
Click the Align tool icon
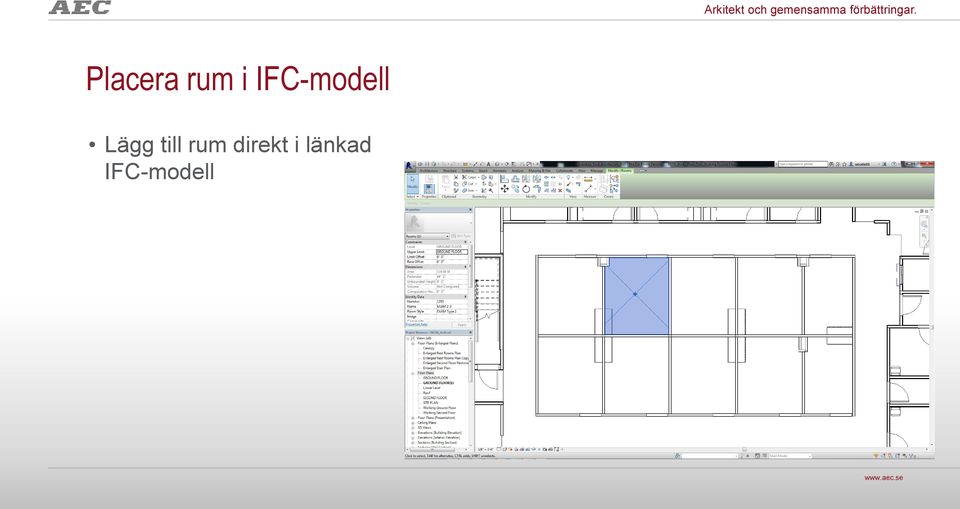pyautogui.click(x=504, y=179)
